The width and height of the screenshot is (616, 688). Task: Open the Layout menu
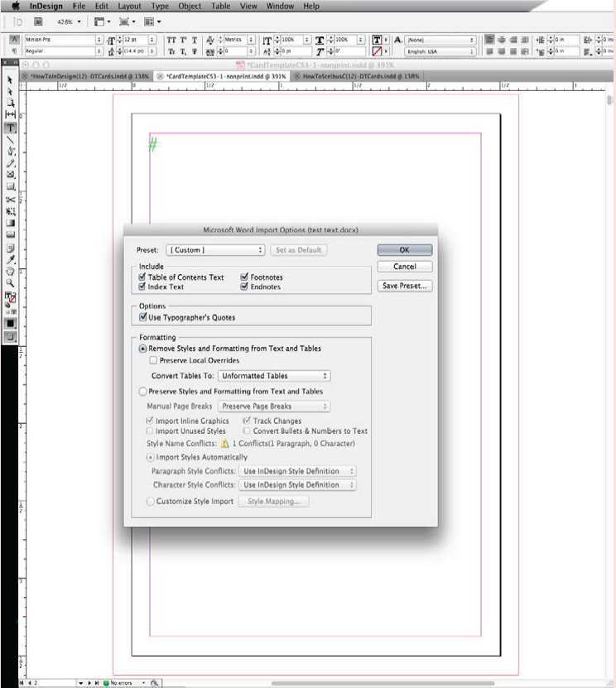click(129, 6)
